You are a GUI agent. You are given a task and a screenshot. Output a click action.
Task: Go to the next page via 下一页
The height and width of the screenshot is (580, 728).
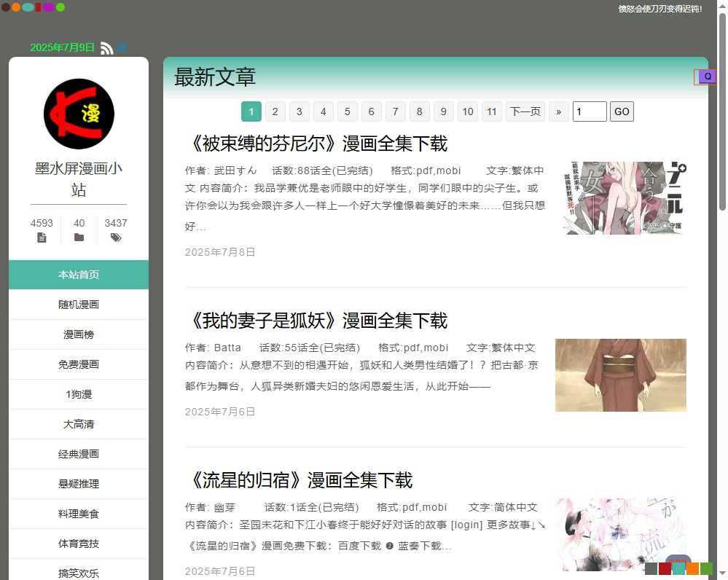pyautogui.click(x=525, y=111)
